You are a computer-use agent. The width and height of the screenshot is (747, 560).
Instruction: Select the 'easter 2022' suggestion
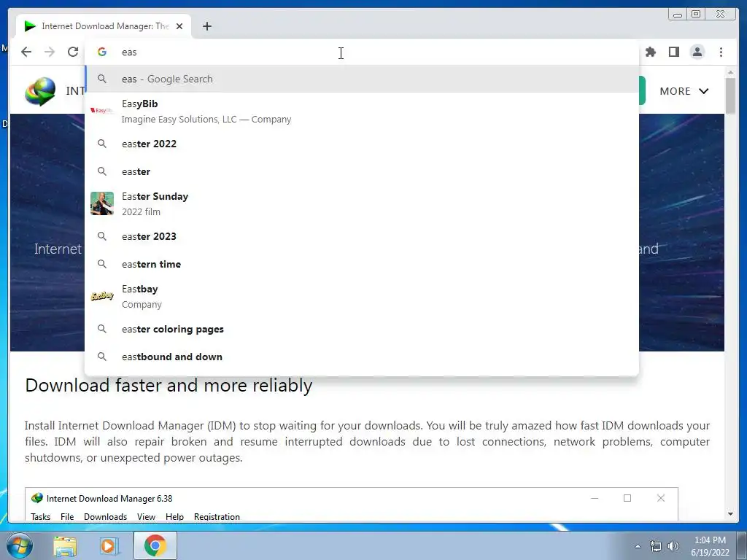(362, 144)
